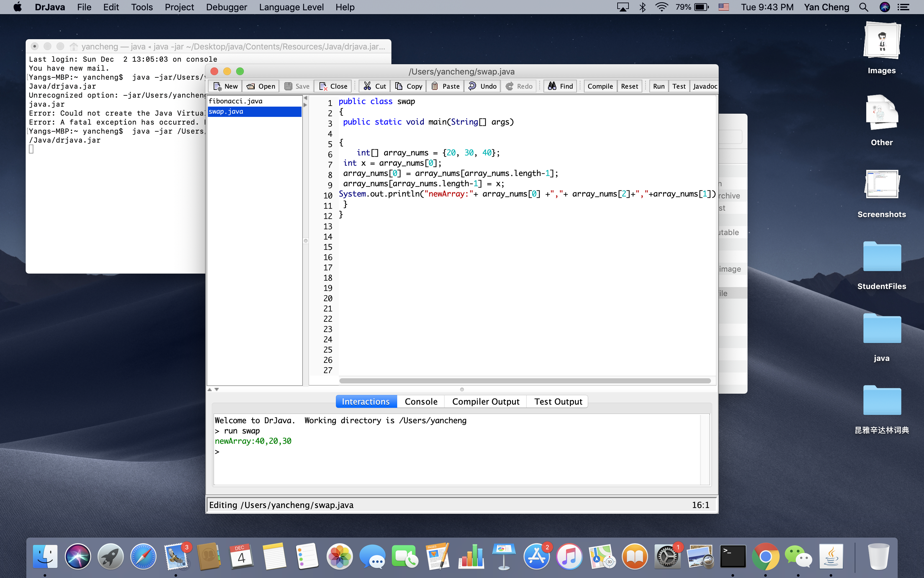Open the Edit menu
Screen dimensions: 924x578
(111, 7)
